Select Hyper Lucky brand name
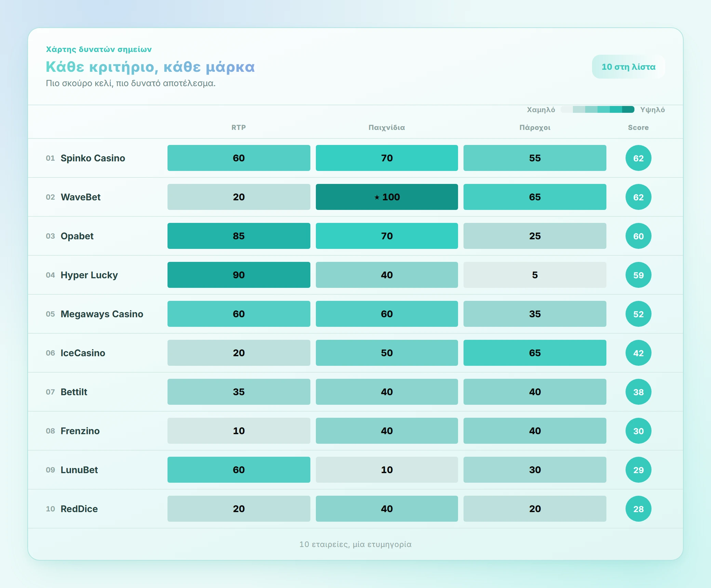The height and width of the screenshot is (588, 711). click(89, 275)
